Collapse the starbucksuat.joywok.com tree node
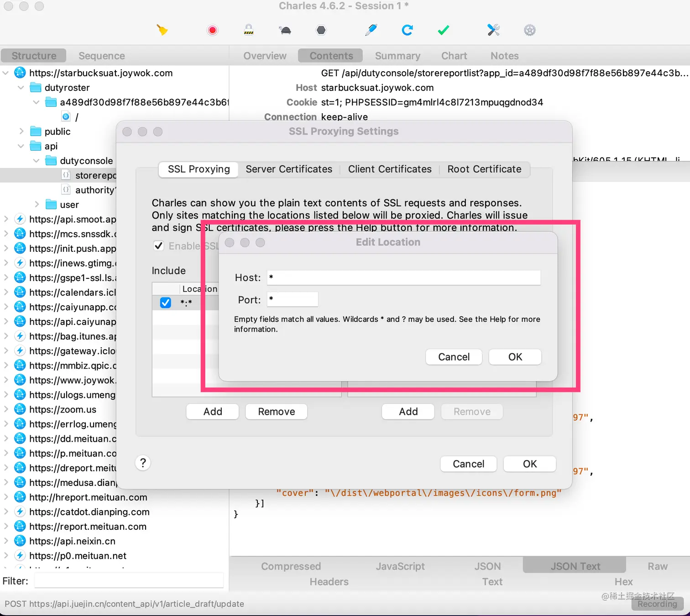 [5, 73]
